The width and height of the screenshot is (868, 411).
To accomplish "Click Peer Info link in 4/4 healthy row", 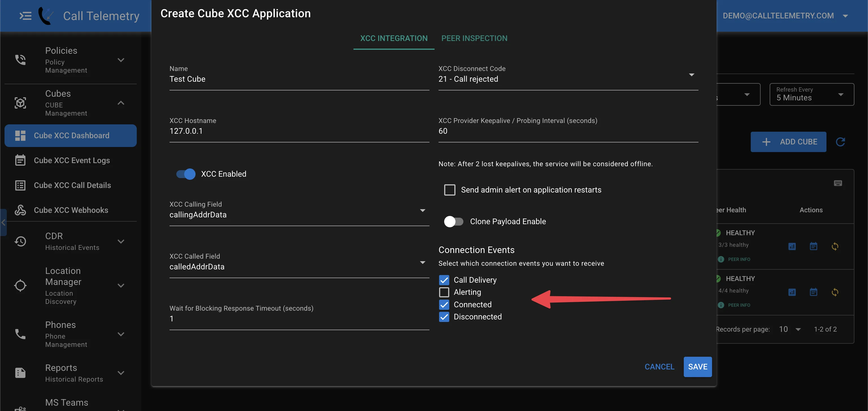I will click(x=735, y=305).
